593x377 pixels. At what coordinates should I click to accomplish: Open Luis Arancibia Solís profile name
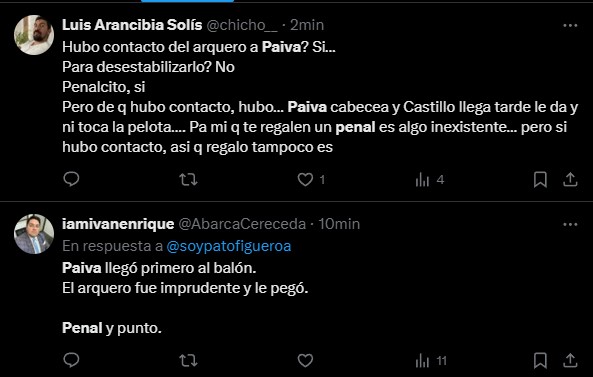[x=132, y=25]
